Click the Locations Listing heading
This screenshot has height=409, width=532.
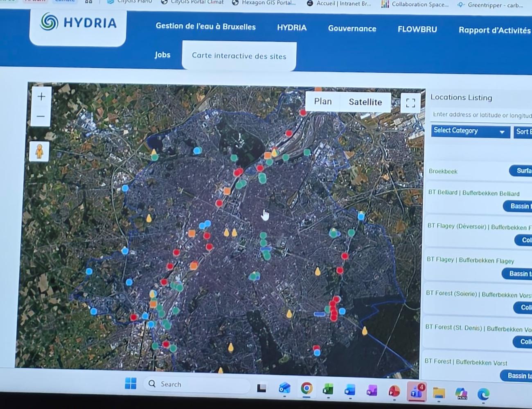tap(461, 97)
